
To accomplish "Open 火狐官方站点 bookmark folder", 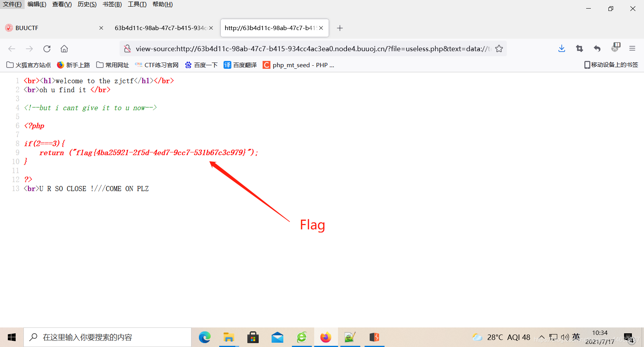I will pos(29,65).
